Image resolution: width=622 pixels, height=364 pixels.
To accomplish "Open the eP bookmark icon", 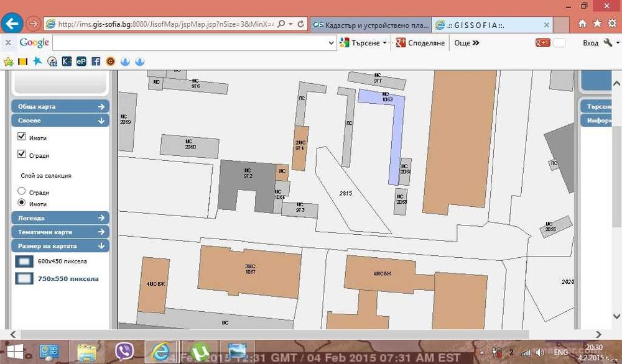I will coord(81,61).
